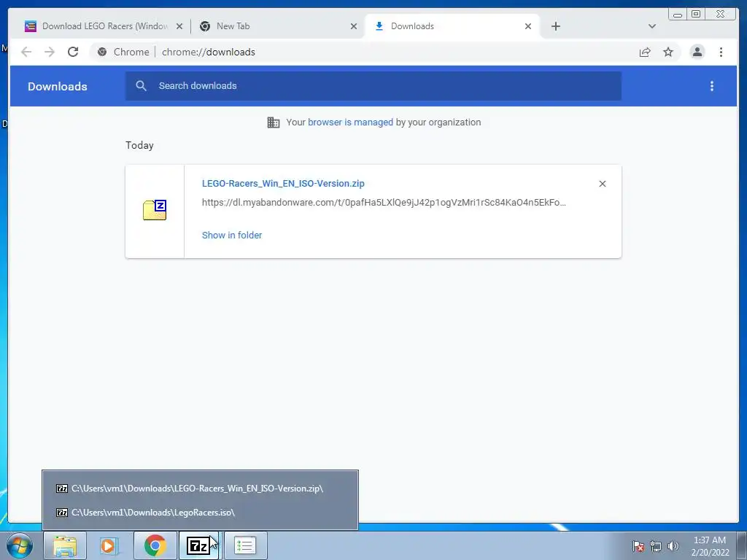Screen dimensions: 747x560
Task: Close the Download LEGO Racers tab
Action: click(x=179, y=26)
